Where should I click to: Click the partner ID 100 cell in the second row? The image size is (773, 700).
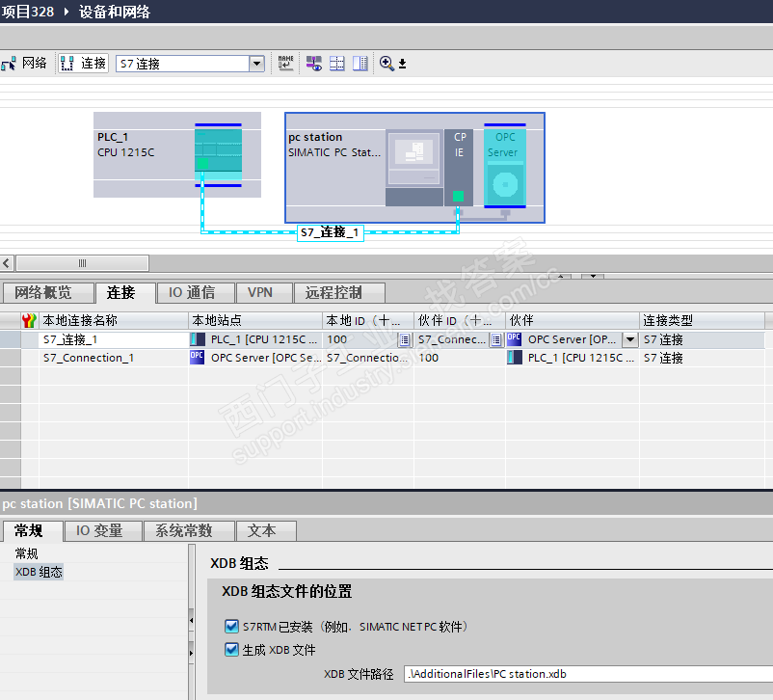(460, 358)
